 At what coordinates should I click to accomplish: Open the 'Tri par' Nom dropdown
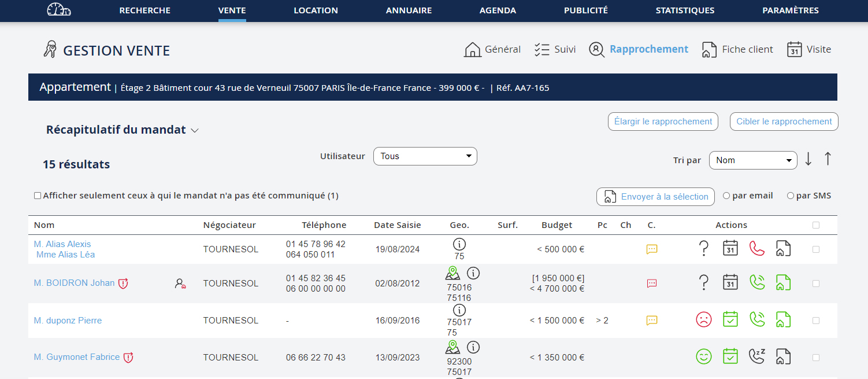click(752, 160)
